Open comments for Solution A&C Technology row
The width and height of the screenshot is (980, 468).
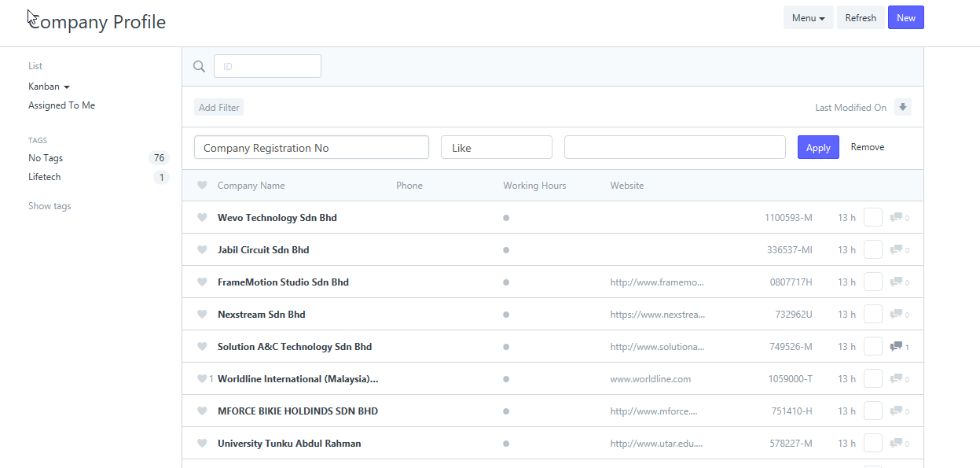tap(899, 347)
